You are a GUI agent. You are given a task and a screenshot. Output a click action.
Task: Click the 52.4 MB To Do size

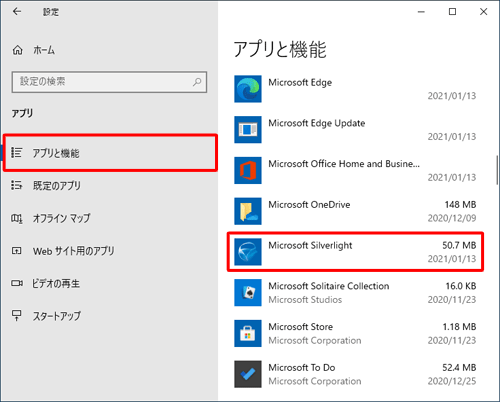tap(459, 367)
